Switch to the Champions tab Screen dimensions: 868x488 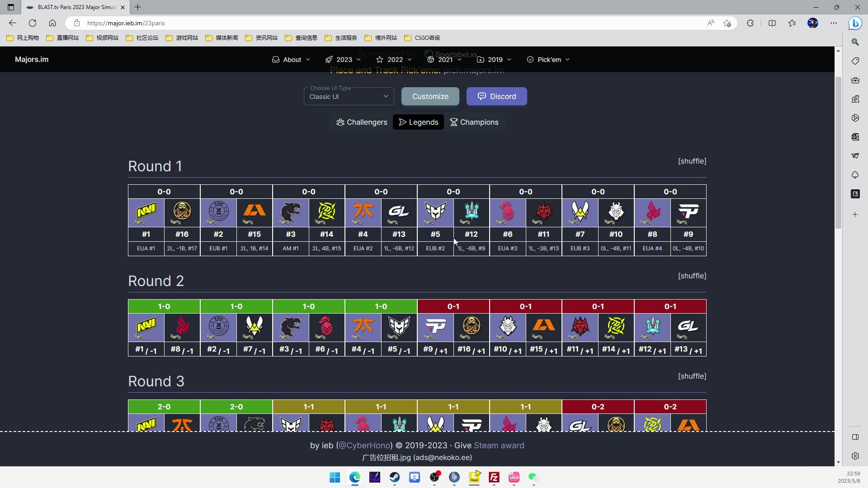click(474, 122)
